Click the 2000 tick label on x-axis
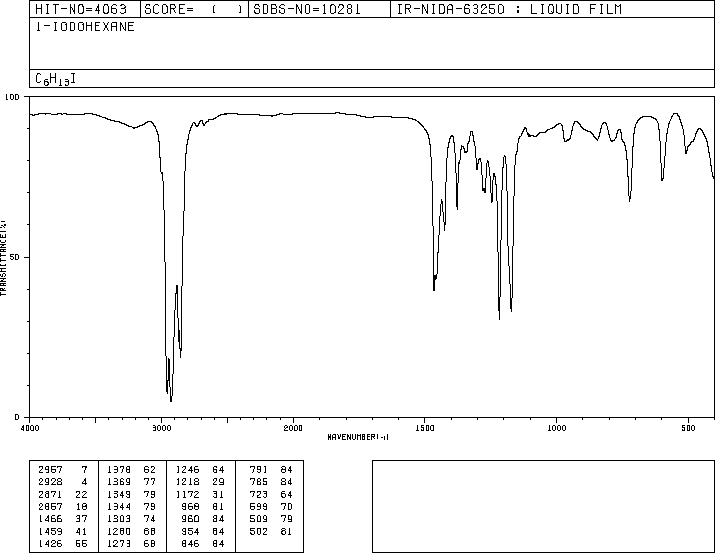This screenshot has height=553, width=715. (x=293, y=428)
